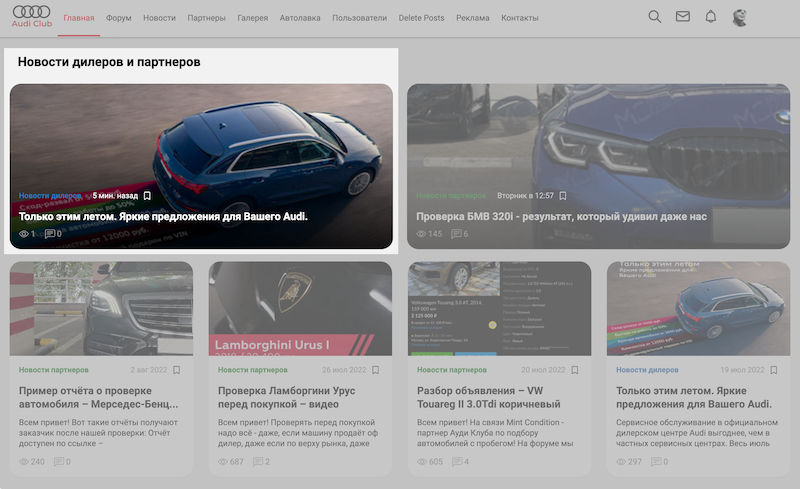This screenshot has width=800, height=489.
Task: Click comments icon on the '19 июл 2022' card
Action: tap(656, 461)
